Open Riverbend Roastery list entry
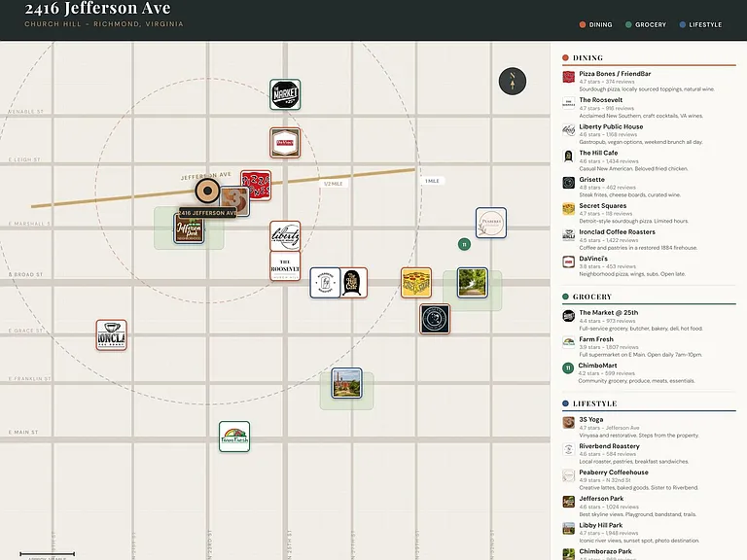The image size is (747, 560). point(649,454)
